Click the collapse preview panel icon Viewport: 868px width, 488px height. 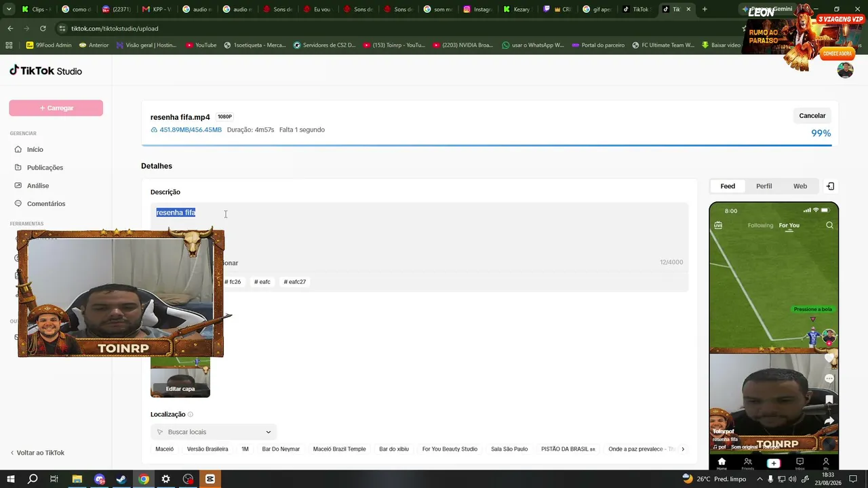click(831, 186)
